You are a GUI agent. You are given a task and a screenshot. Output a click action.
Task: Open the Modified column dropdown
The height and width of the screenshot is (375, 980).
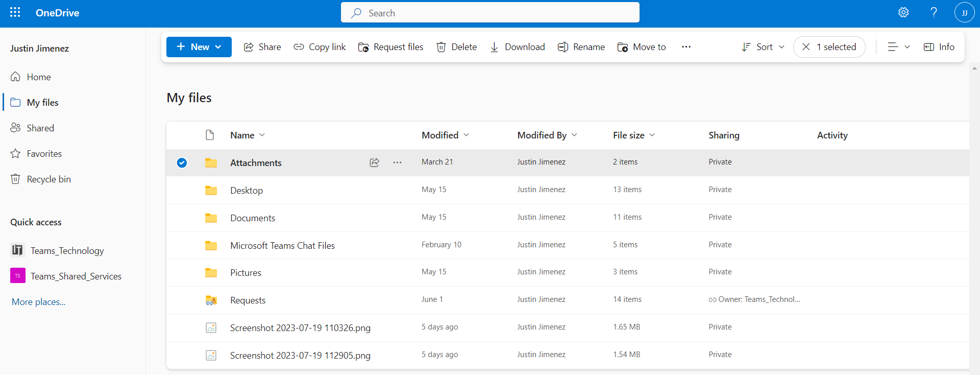(446, 135)
